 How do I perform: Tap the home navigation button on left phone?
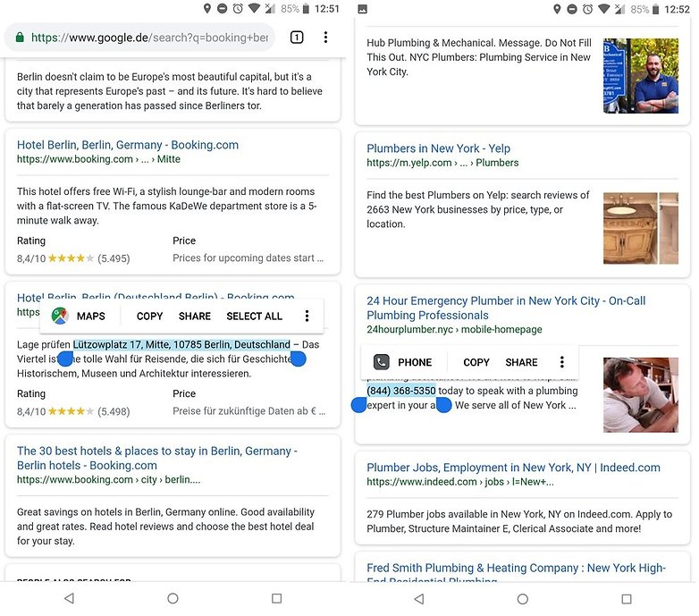[x=173, y=598]
